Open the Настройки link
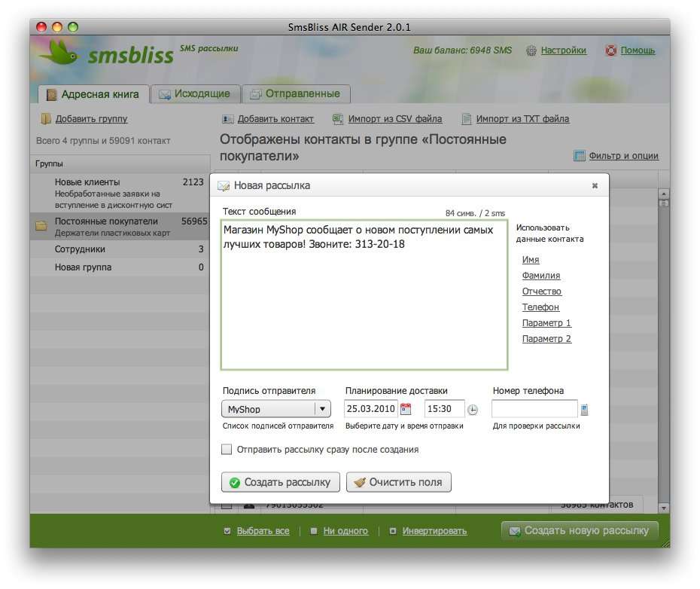Screen dimensions: 700x589 click(x=564, y=50)
